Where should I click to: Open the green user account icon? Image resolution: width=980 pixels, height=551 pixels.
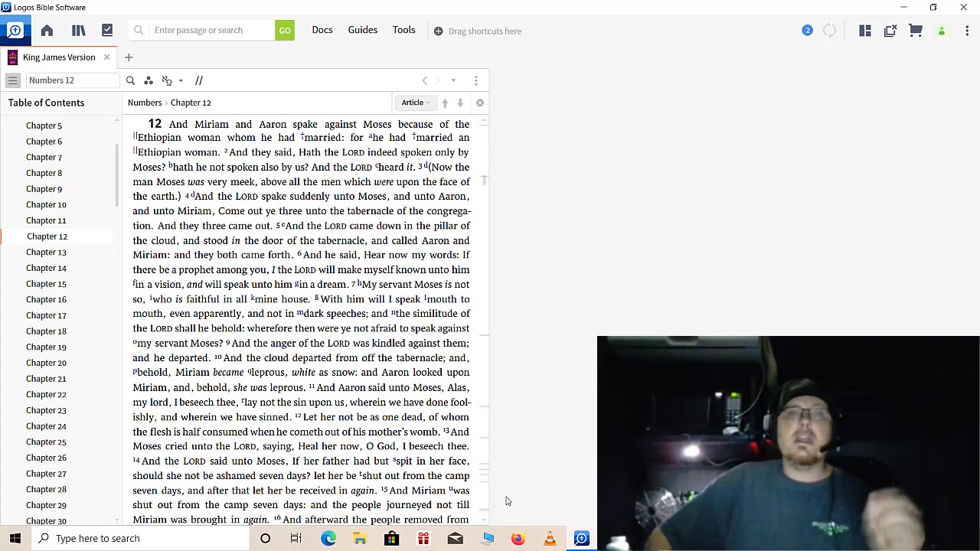tap(942, 31)
